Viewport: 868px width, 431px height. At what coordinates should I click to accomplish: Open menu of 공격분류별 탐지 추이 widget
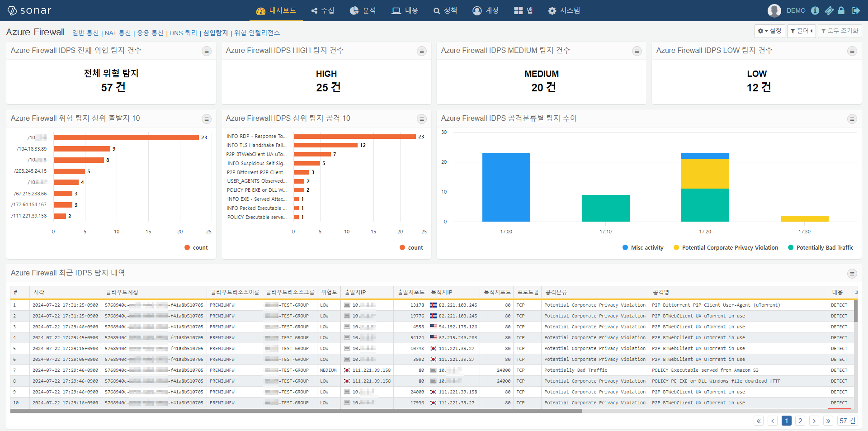point(852,119)
